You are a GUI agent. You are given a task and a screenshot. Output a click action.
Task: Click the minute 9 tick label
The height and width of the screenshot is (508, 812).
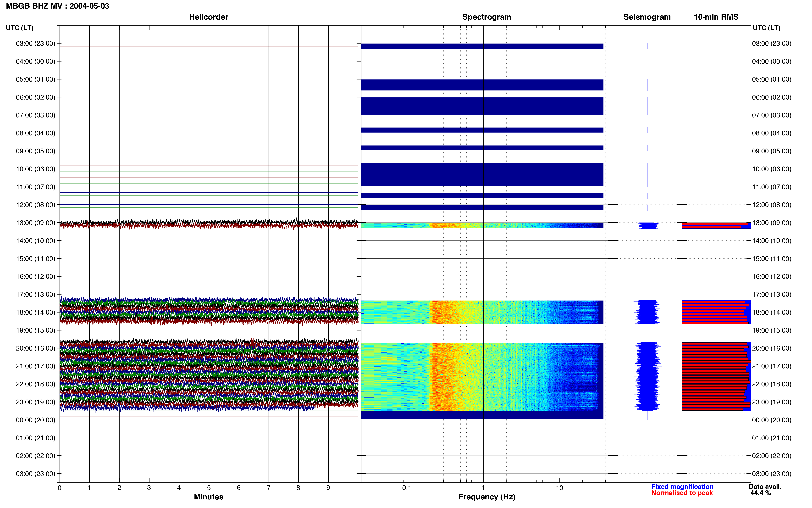tap(328, 488)
